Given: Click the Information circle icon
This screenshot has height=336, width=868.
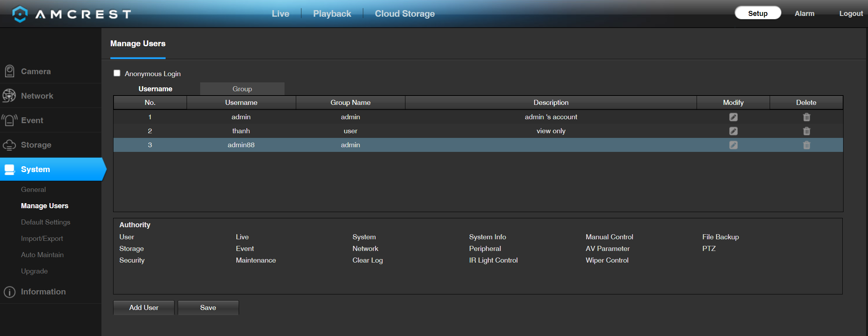Looking at the screenshot, I should pyautogui.click(x=9, y=292).
